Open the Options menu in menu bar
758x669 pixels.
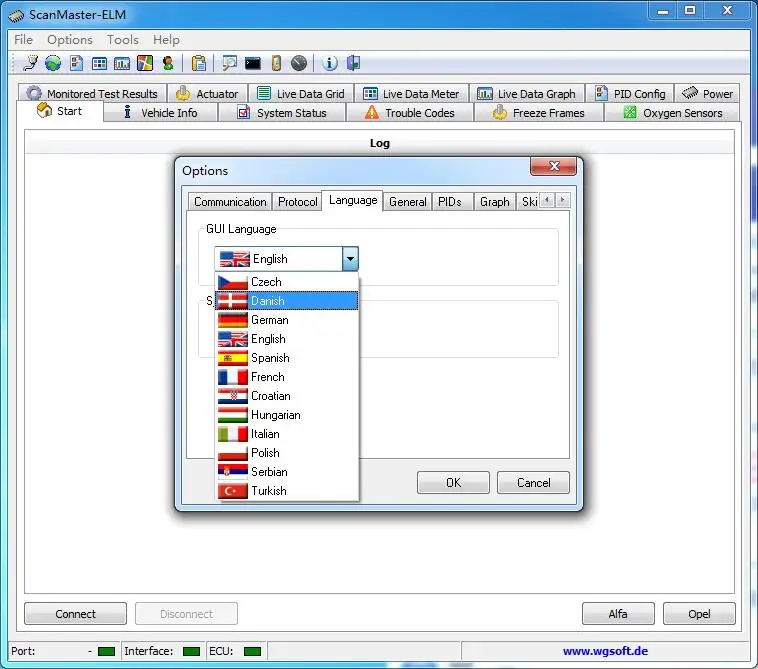tap(70, 40)
